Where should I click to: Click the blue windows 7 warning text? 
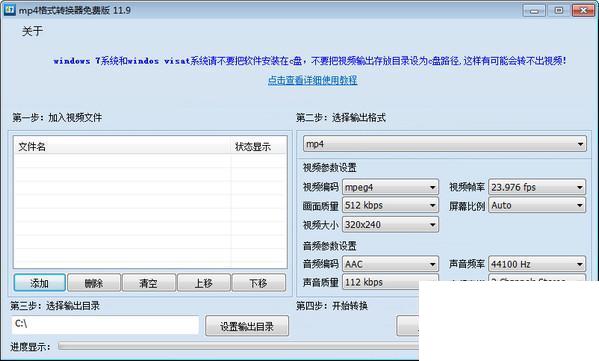click(x=310, y=61)
